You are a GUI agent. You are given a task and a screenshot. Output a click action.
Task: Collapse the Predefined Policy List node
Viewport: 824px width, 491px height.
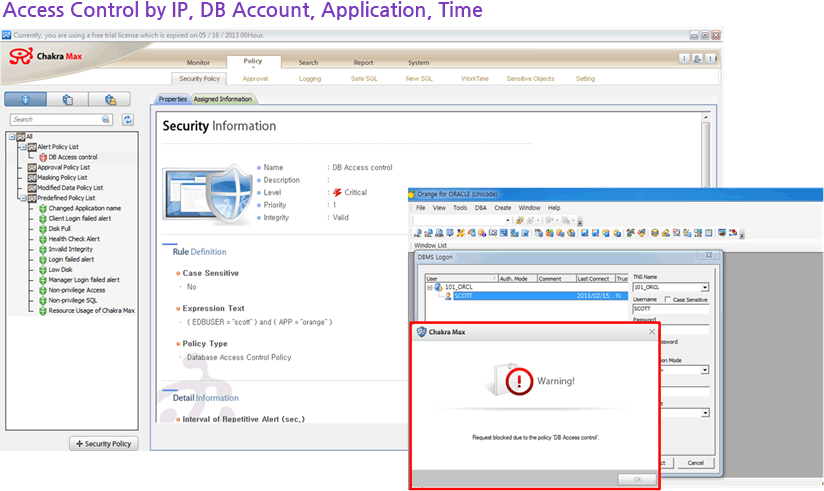23,198
